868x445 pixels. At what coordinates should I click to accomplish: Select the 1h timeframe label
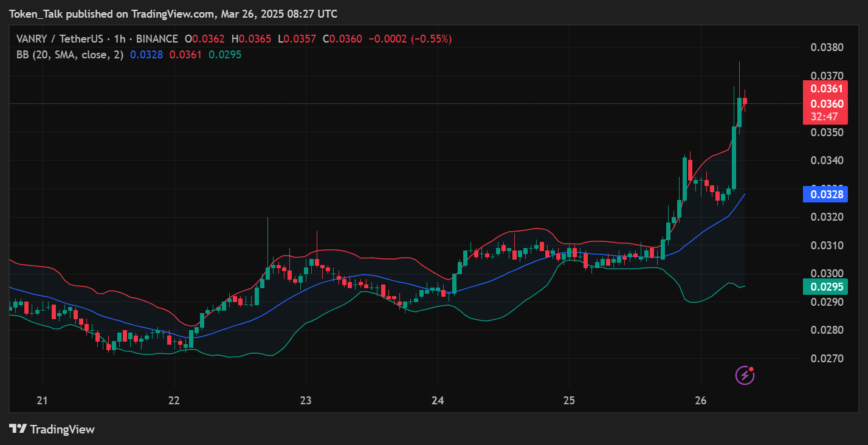[x=120, y=39]
